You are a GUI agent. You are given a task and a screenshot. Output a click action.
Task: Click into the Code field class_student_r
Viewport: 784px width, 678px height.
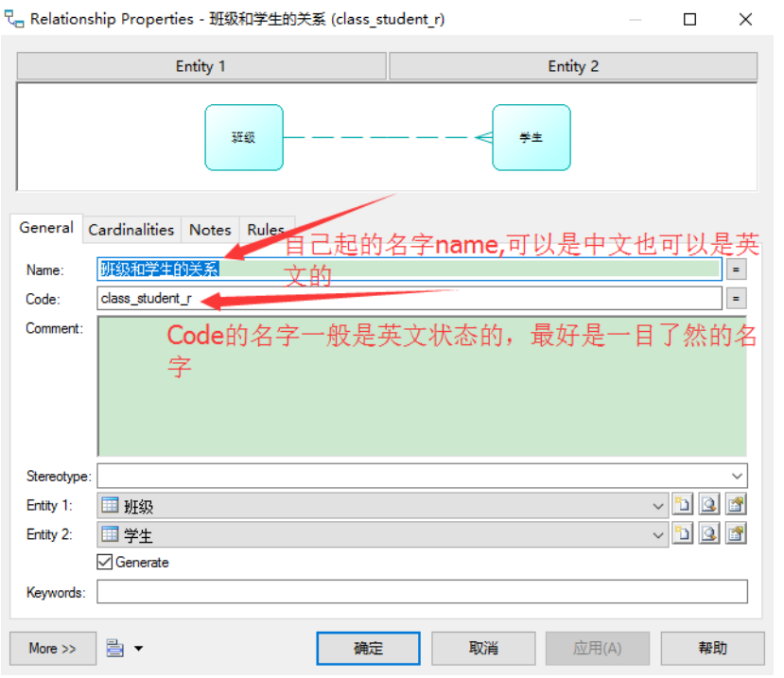coord(409,299)
